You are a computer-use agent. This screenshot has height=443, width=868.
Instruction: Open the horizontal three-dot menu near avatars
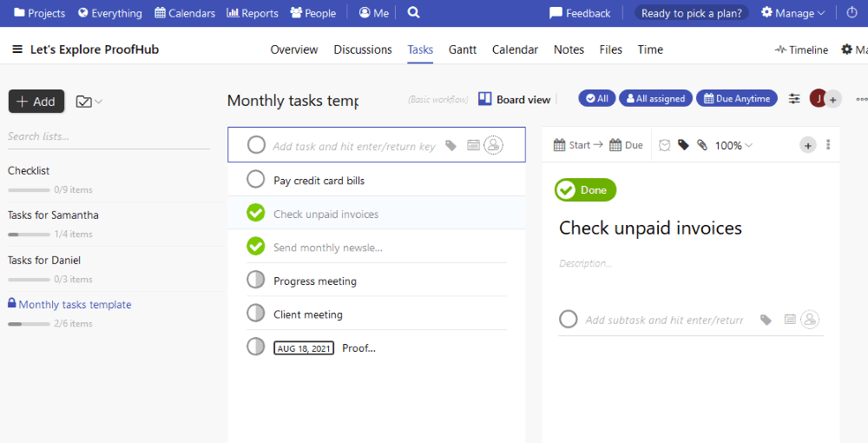click(861, 100)
